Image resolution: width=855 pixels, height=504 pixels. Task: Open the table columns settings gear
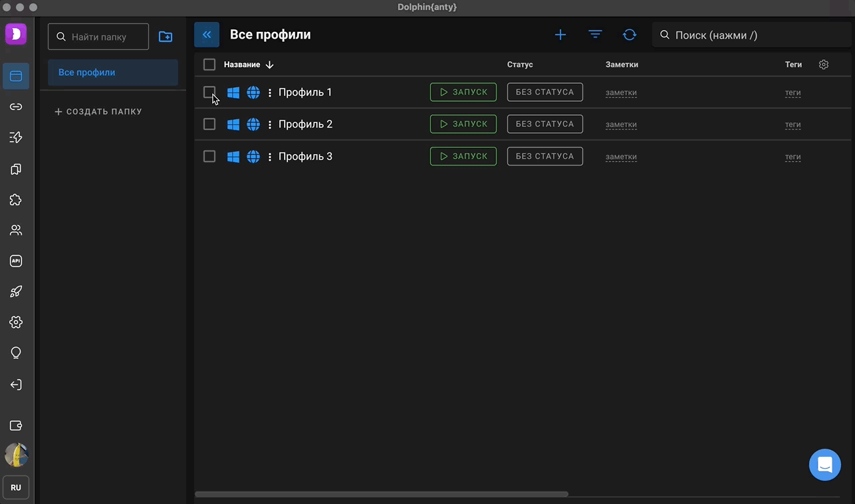824,64
